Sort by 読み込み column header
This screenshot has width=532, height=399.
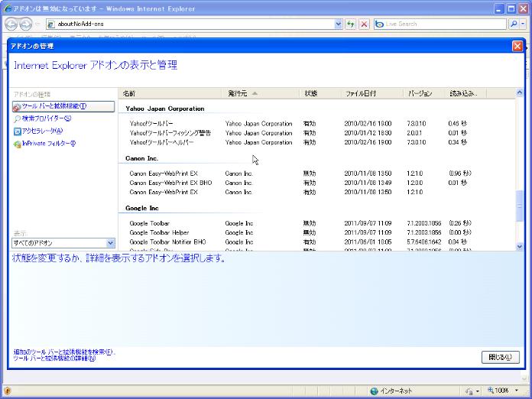[465, 93]
